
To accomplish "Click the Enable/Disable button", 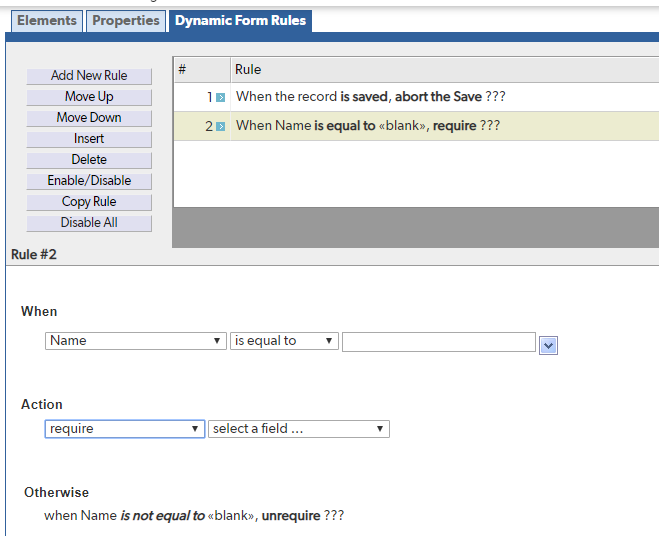I will click(89, 181).
